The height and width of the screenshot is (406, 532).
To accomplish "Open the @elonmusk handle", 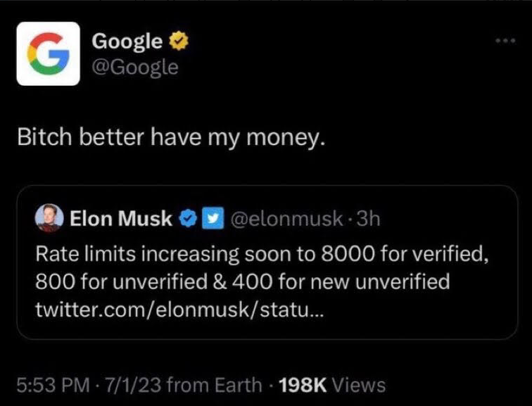I will pyautogui.click(x=286, y=218).
